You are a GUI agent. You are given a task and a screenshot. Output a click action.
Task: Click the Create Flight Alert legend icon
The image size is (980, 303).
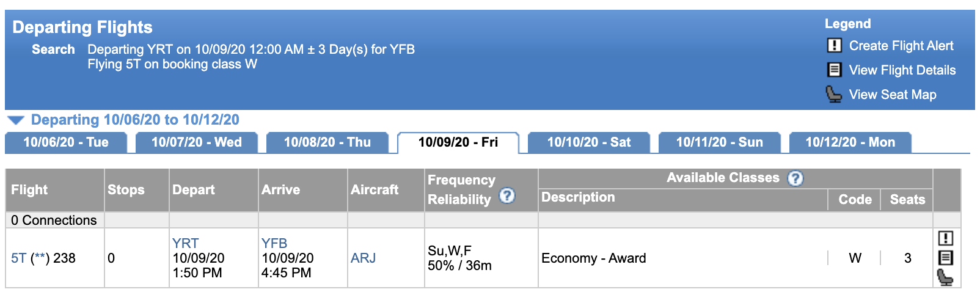(834, 45)
